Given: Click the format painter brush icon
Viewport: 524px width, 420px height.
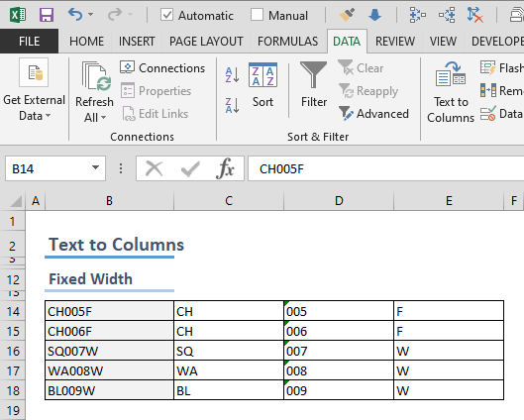Looking at the screenshot, I should coord(347,15).
